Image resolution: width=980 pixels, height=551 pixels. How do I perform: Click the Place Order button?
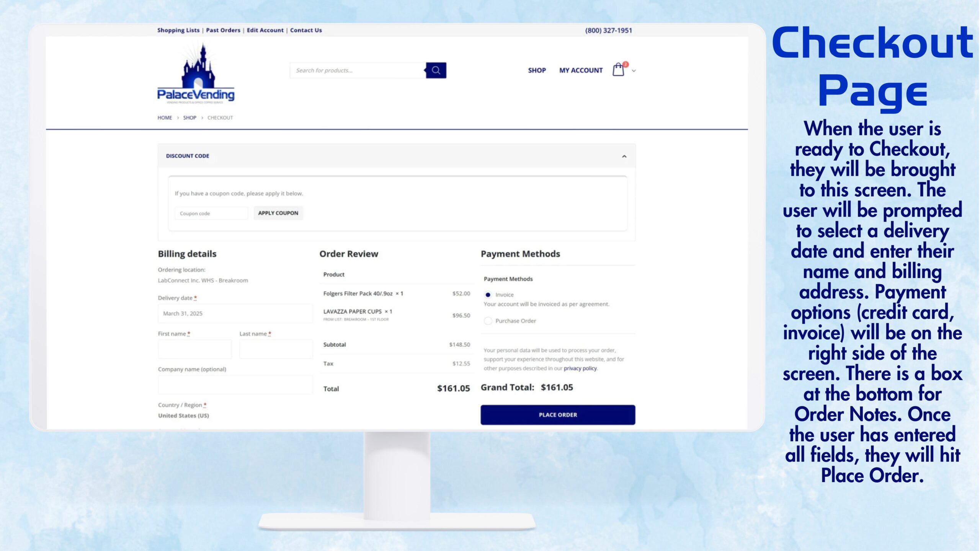click(558, 415)
